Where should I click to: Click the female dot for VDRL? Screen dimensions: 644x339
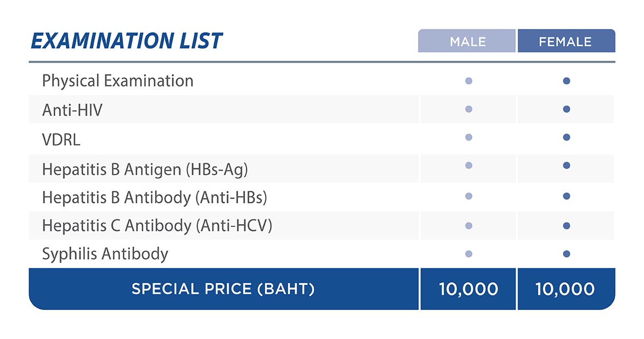click(x=566, y=137)
